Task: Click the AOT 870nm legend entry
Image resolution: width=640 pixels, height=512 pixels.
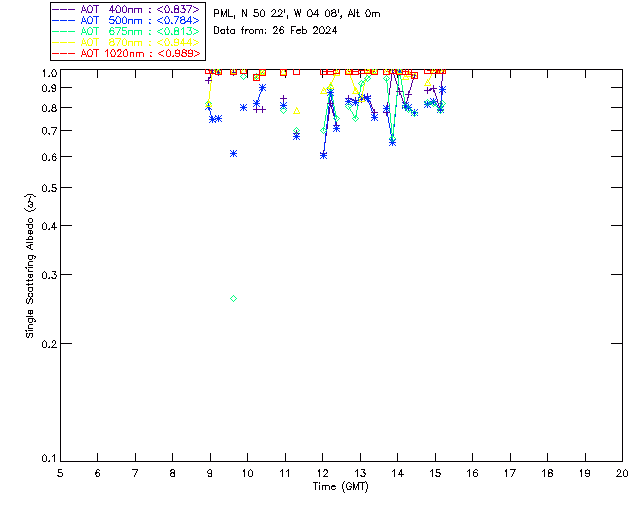Action: tap(126, 42)
